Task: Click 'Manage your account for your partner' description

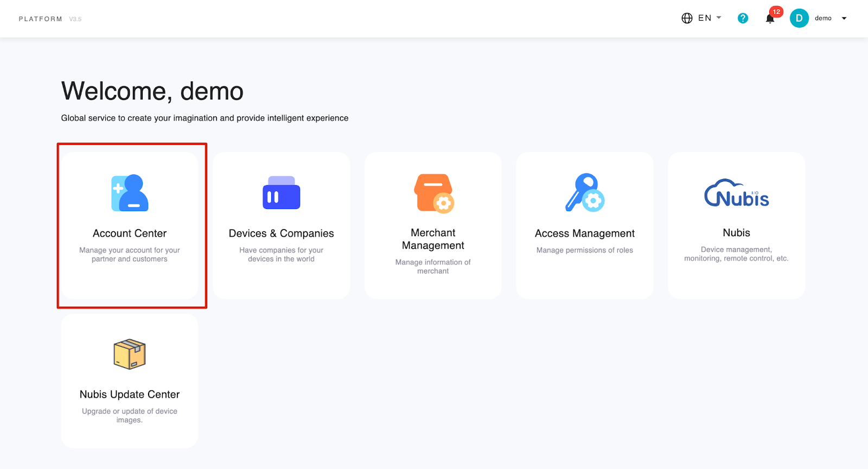Action: 130,255
